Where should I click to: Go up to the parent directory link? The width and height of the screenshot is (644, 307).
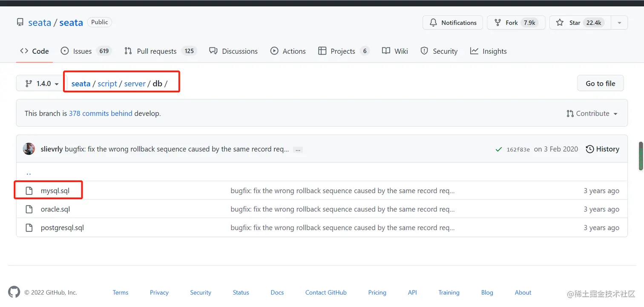pos(29,173)
